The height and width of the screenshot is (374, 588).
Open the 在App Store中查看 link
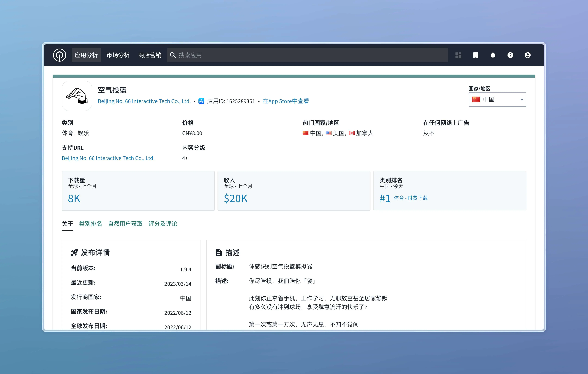(286, 101)
